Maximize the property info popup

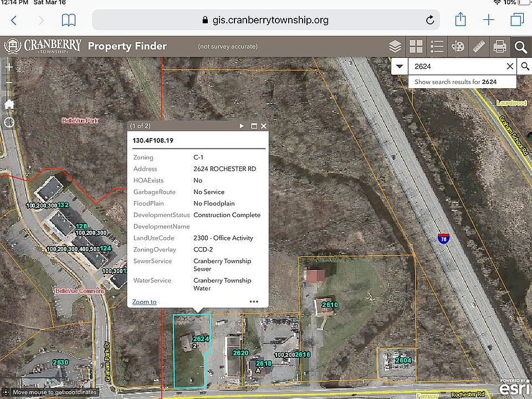[x=254, y=126]
